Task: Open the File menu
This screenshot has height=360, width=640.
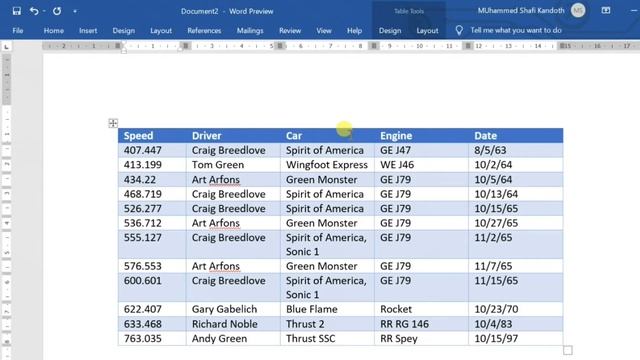Action: [x=18, y=31]
